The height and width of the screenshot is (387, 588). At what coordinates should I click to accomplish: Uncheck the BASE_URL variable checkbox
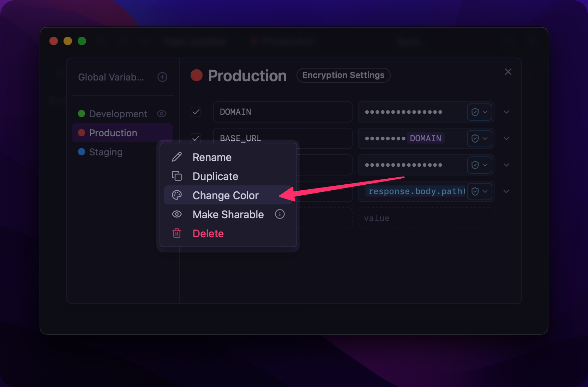(196, 137)
